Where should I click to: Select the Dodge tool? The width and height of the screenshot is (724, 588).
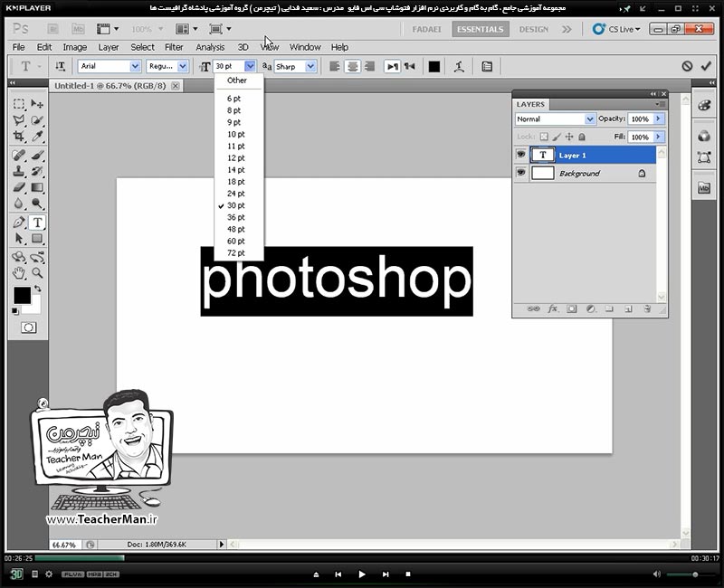click(x=37, y=204)
